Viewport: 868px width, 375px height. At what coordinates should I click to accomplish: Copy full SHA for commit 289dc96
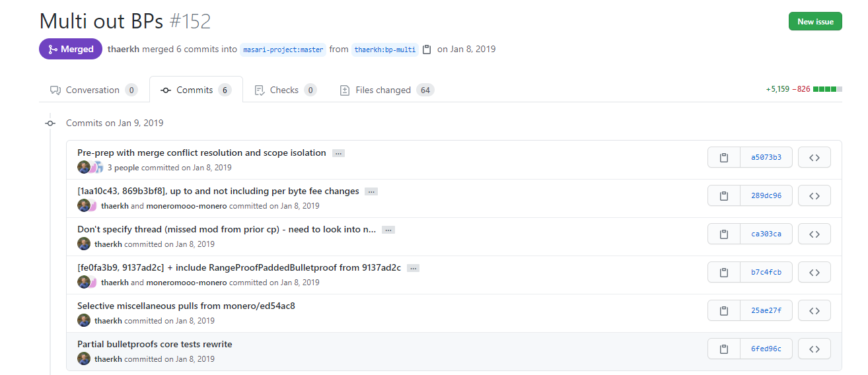tap(723, 196)
